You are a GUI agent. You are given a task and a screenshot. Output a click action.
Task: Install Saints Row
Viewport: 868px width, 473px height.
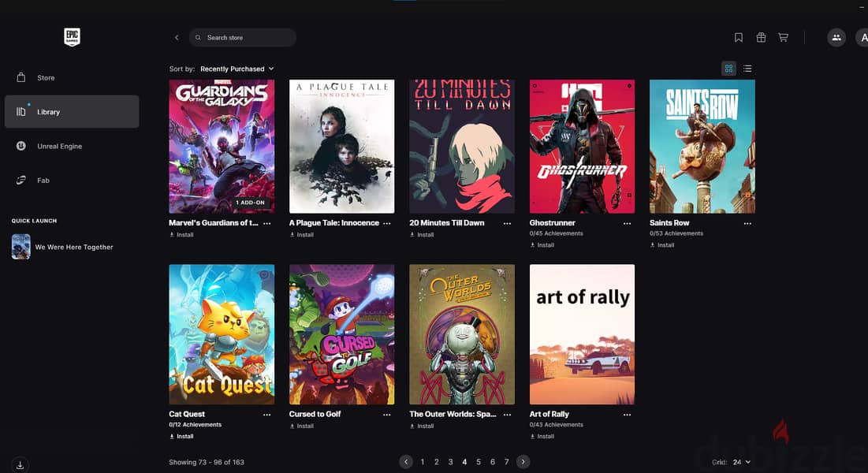[662, 245]
